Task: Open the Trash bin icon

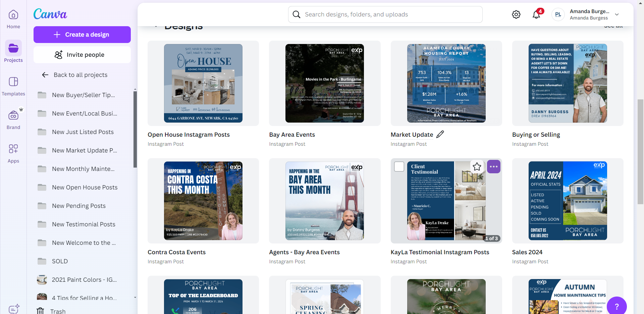Action: [x=40, y=311]
